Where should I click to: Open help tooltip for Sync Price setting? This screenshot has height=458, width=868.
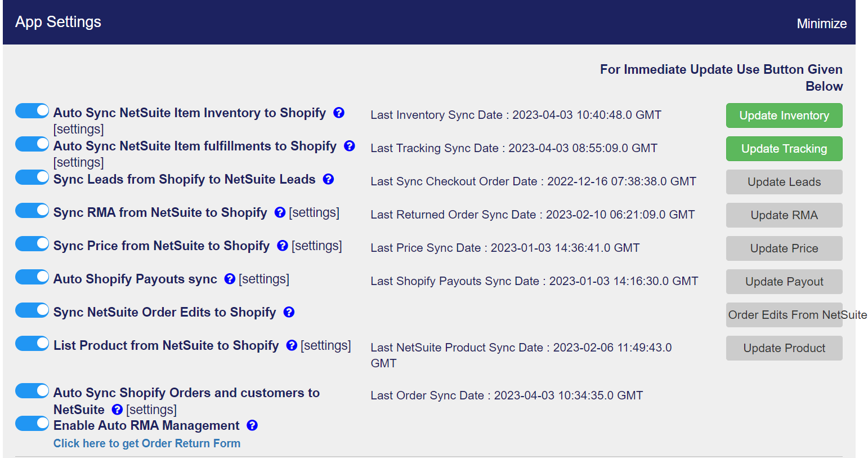point(283,246)
